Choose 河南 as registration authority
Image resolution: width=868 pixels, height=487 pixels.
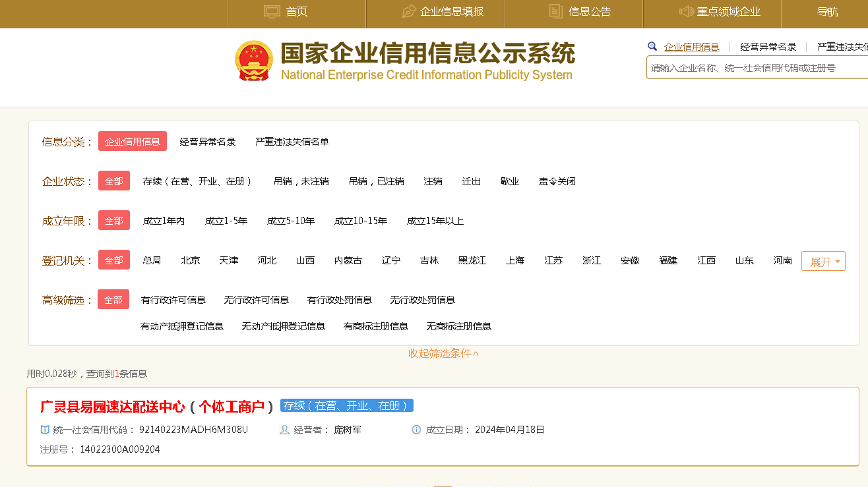coord(783,260)
